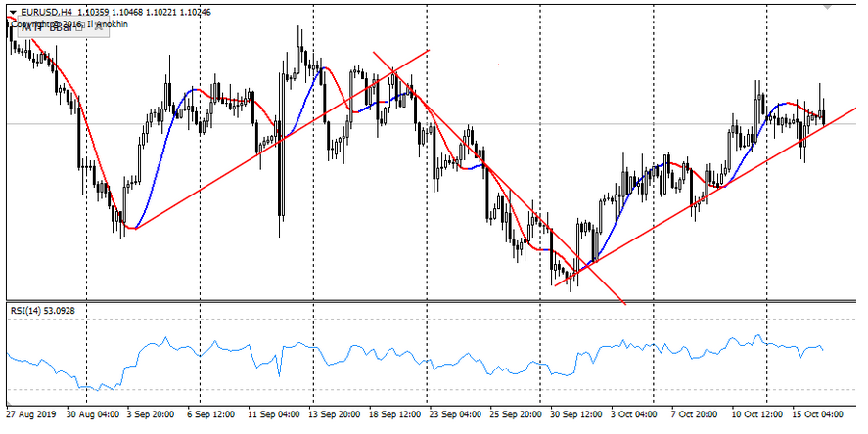Expand the dropdown arrow beside EURUSD,H4

(13, 10)
